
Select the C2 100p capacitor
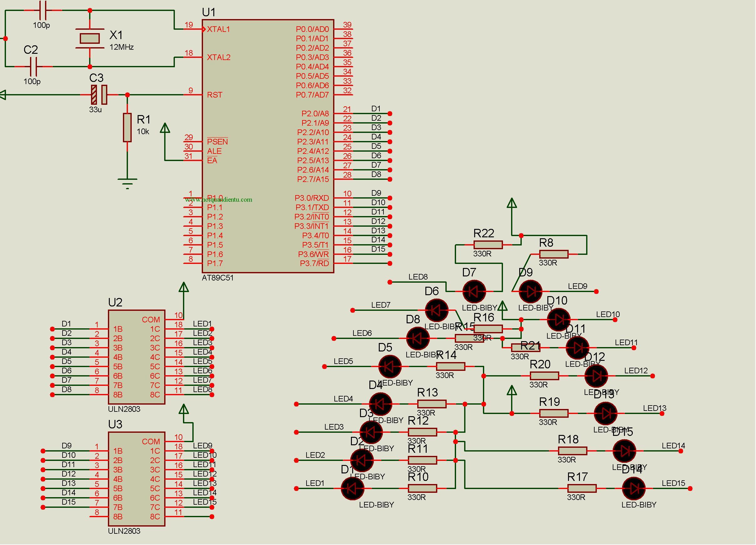(34, 67)
